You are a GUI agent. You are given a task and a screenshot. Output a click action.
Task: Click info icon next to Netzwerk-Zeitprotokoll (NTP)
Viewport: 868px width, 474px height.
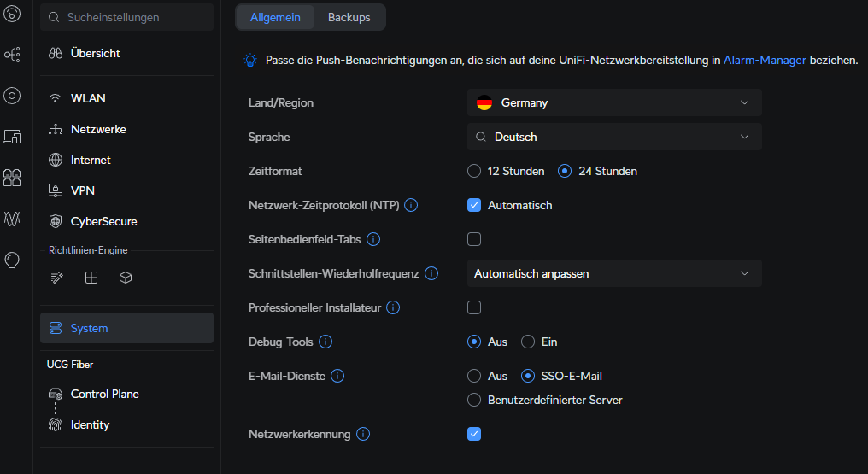point(411,205)
